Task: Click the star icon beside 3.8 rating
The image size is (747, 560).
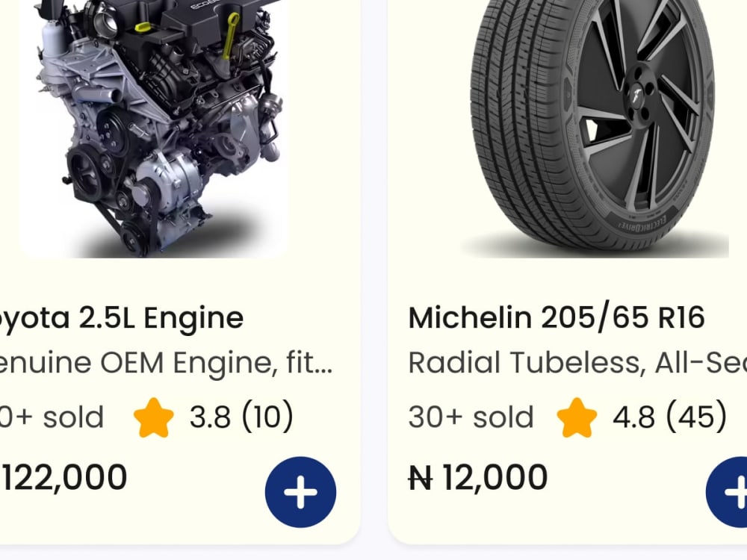Action: pos(153,417)
